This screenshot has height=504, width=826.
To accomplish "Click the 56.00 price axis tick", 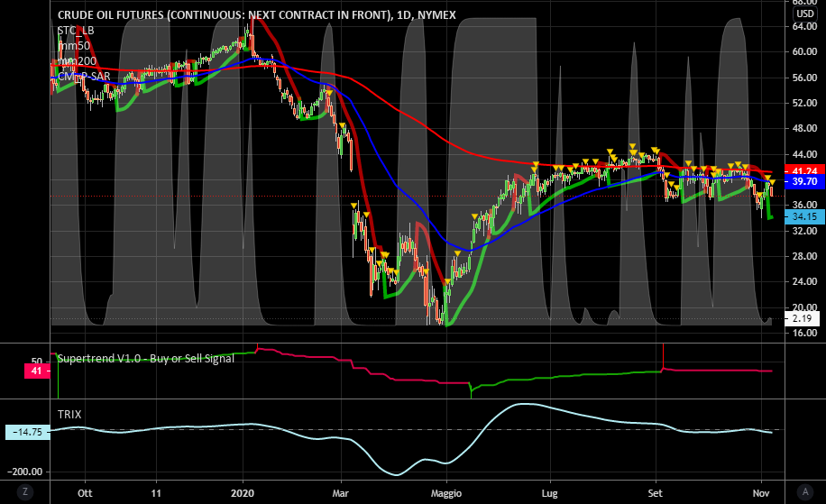I will click(805, 78).
